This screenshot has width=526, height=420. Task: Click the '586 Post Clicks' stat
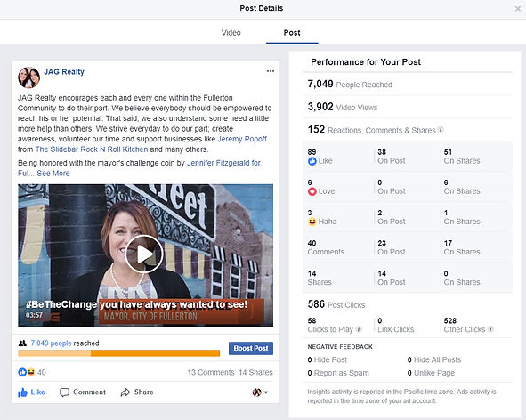(x=336, y=304)
